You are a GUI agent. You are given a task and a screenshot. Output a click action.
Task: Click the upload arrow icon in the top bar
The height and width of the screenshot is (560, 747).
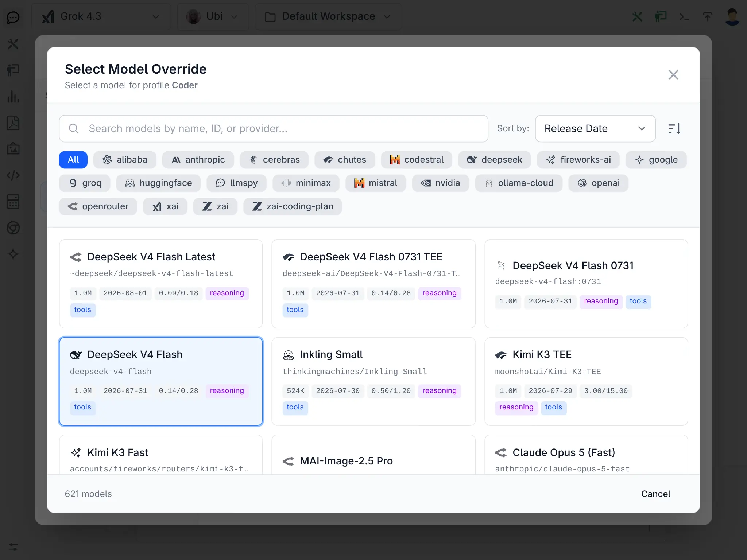[x=707, y=16]
